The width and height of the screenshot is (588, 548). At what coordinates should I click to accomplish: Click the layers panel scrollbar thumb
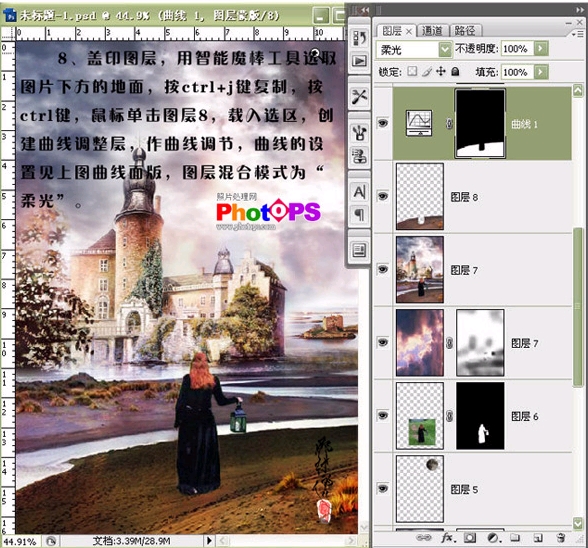pyautogui.click(x=578, y=308)
